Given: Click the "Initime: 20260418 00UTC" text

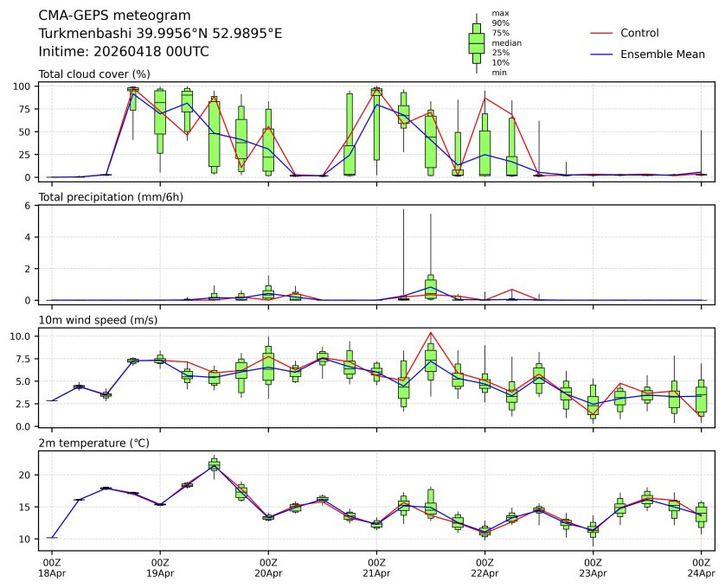Looking at the screenshot, I should point(124,51).
